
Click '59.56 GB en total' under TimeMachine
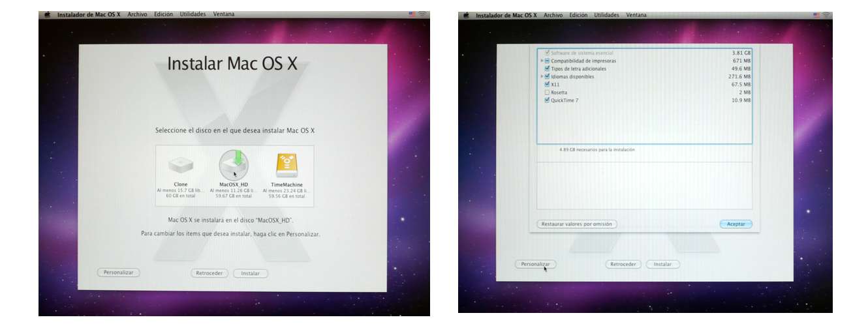click(287, 196)
